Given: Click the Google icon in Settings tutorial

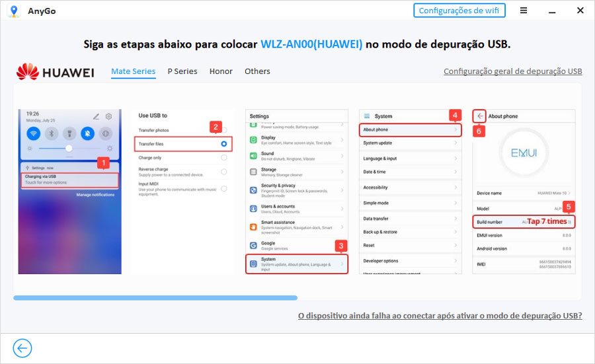Looking at the screenshot, I should pyautogui.click(x=253, y=245).
